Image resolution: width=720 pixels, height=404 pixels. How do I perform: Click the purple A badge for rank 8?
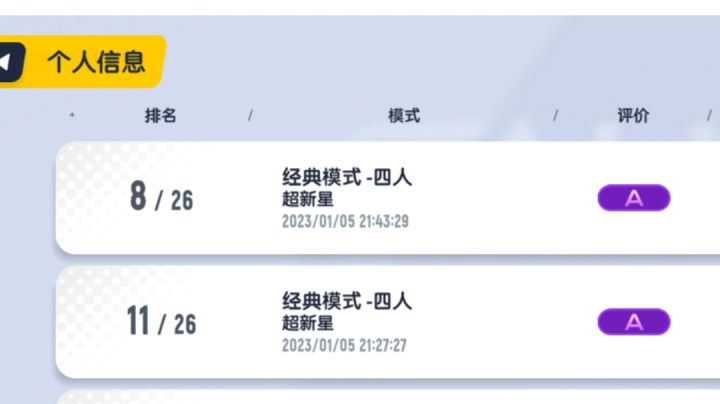click(633, 198)
